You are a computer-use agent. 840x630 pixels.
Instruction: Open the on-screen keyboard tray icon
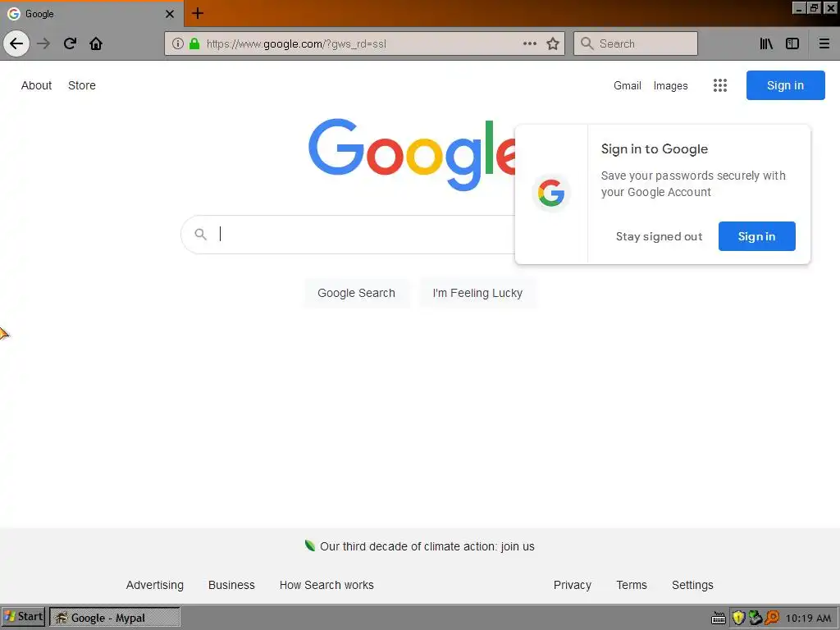719,619
